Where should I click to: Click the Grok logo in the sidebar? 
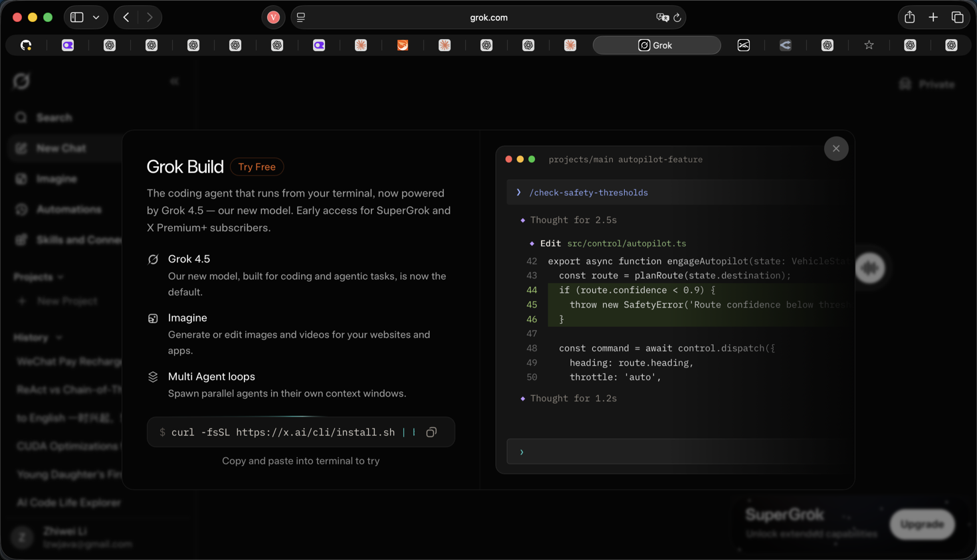click(22, 81)
